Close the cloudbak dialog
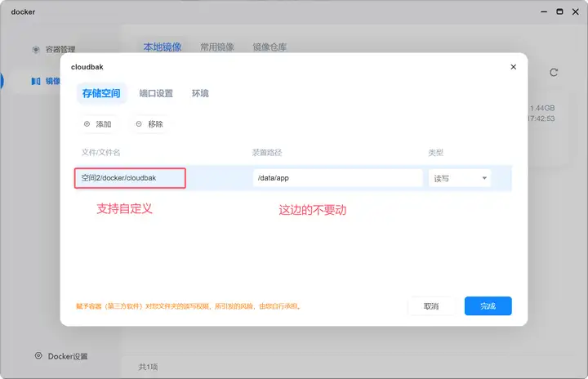Screen dimensions: 588x379 pos(514,67)
